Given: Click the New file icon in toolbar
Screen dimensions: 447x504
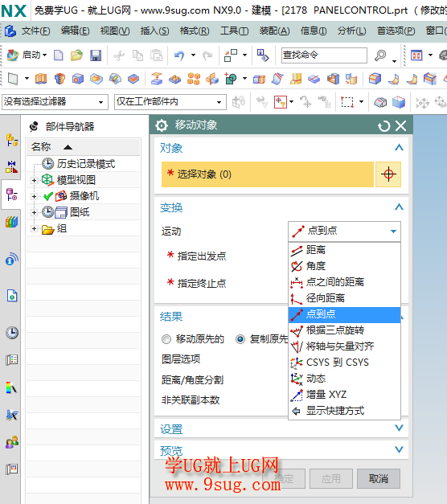Looking at the screenshot, I should point(58,55).
